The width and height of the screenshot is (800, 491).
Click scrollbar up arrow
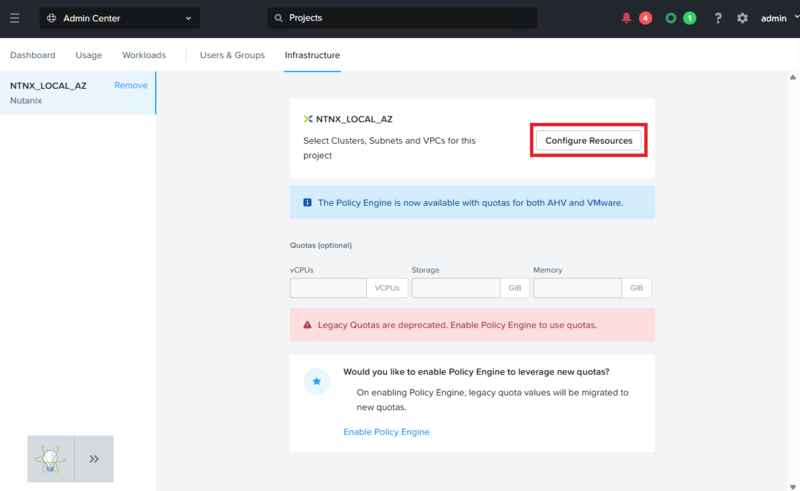click(x=793, y=78)
